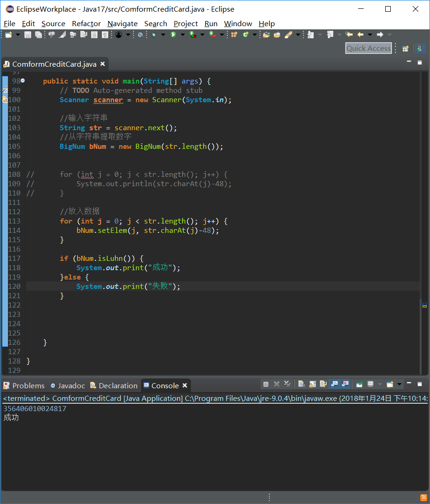This screenshot has width=430, height=504.
Task: Click the Last Edit Location icon
Action: coord(349,35)
